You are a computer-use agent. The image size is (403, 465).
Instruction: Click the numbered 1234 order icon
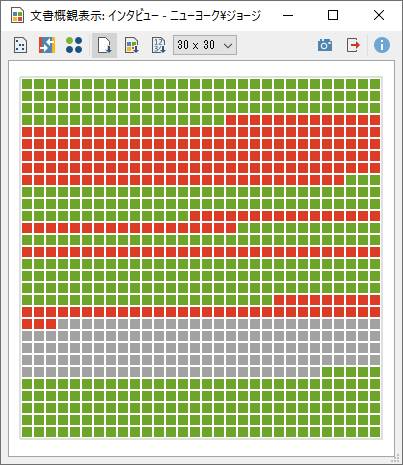[x=159, y=45]
